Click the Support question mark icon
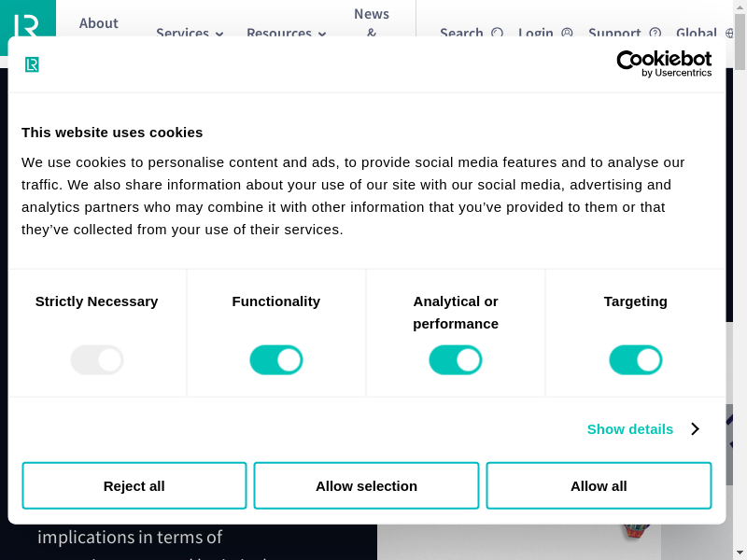 [655, 33]
